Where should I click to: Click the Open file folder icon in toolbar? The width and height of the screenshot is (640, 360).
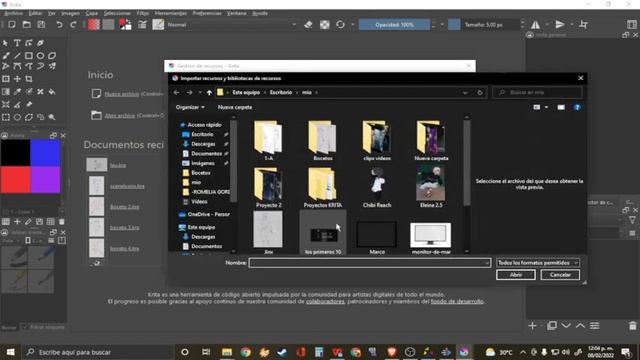27,24
